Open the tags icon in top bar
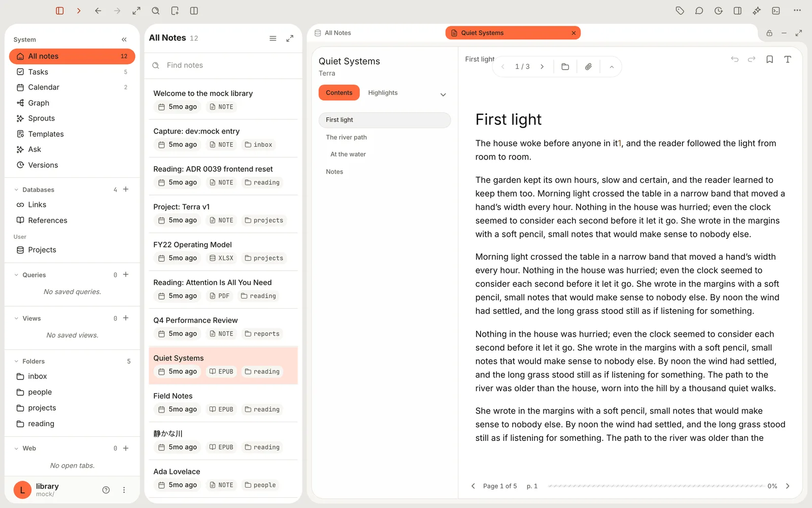This screenshot has height=508, width=812. point(680,11)
